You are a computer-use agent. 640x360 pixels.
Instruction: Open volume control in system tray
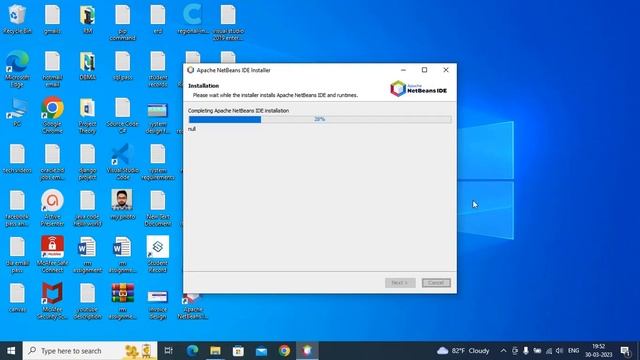[559, 351]
